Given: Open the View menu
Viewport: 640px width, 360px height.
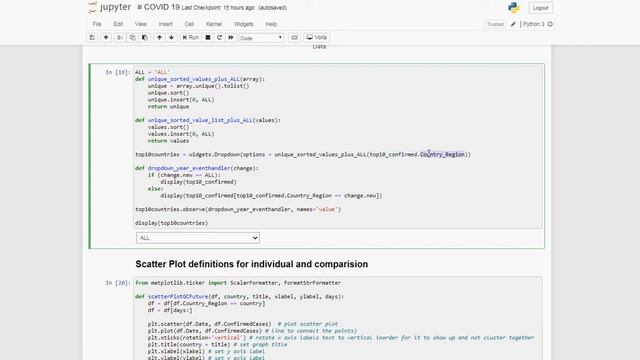Looking at the screenshot, I should (x=141, y=24).
